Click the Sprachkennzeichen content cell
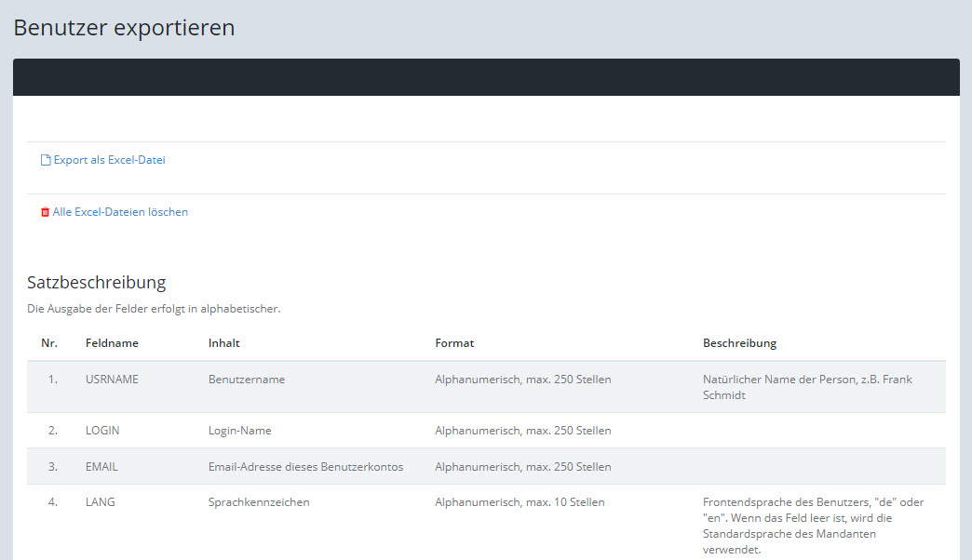Viewport: 972px width, 560px height. pos(259,502)
